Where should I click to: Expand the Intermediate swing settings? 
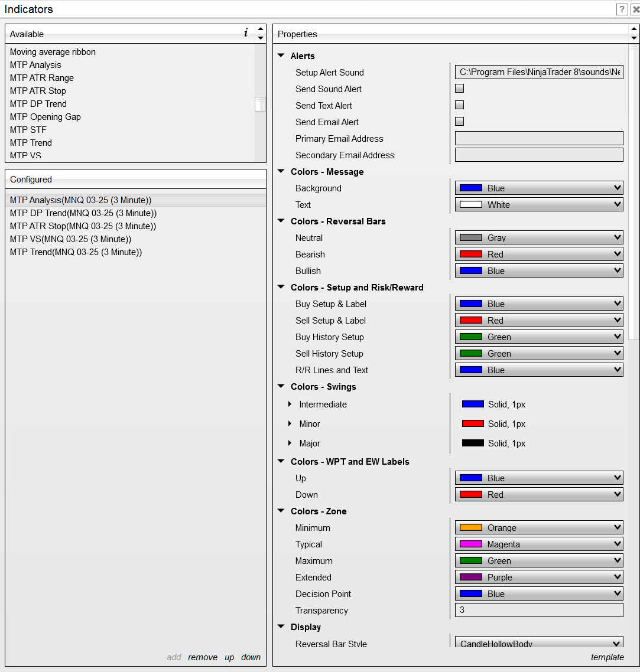290,404
